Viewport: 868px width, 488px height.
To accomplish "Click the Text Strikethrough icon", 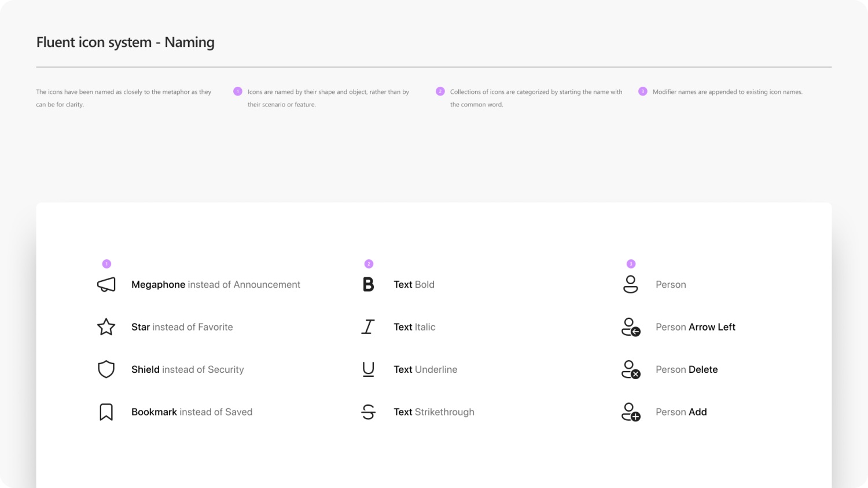I will tap(369, 412).
